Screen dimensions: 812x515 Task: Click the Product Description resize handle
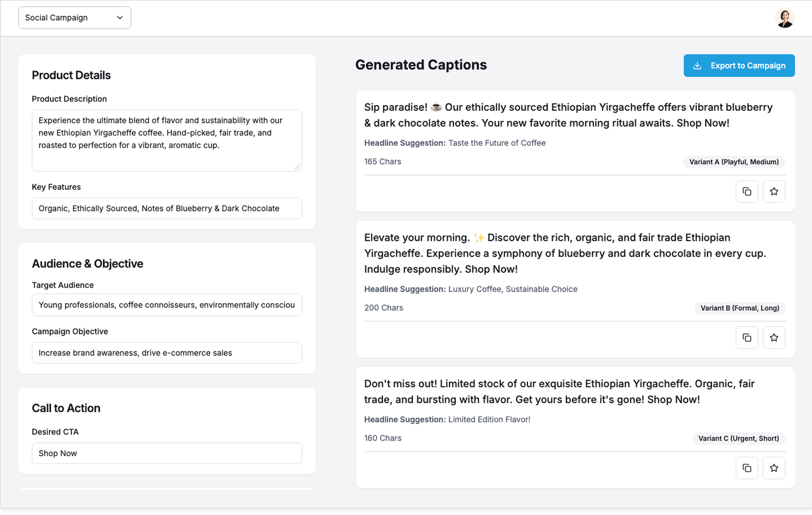(298, 167)
